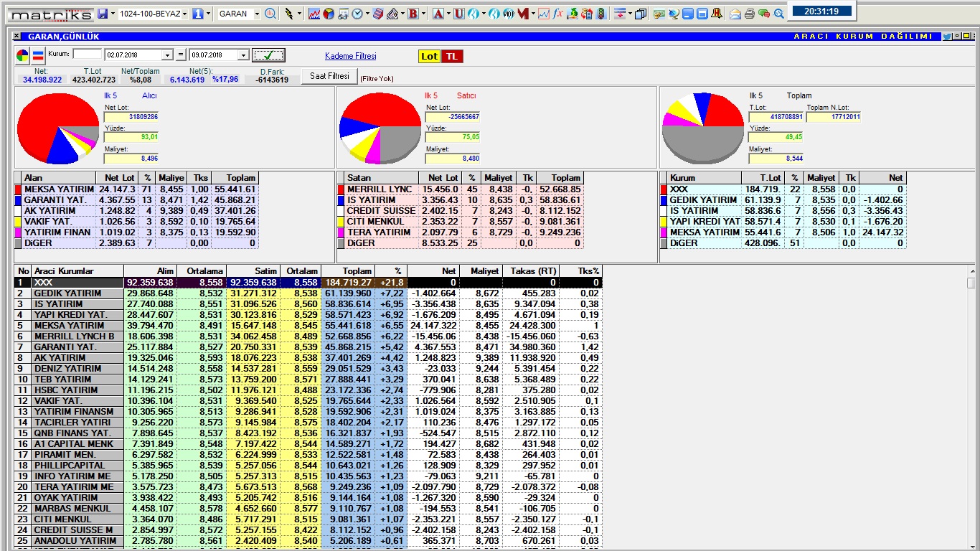Click the red M logo icon
This screenshot has width=980, height=551.
(523, 14)
